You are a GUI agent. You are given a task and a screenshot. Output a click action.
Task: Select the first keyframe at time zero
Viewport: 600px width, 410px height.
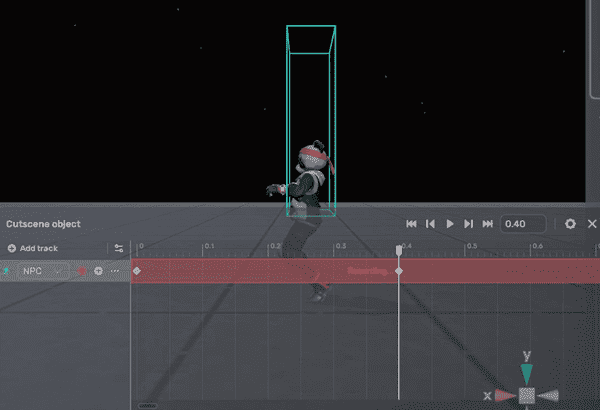point(137,271)
